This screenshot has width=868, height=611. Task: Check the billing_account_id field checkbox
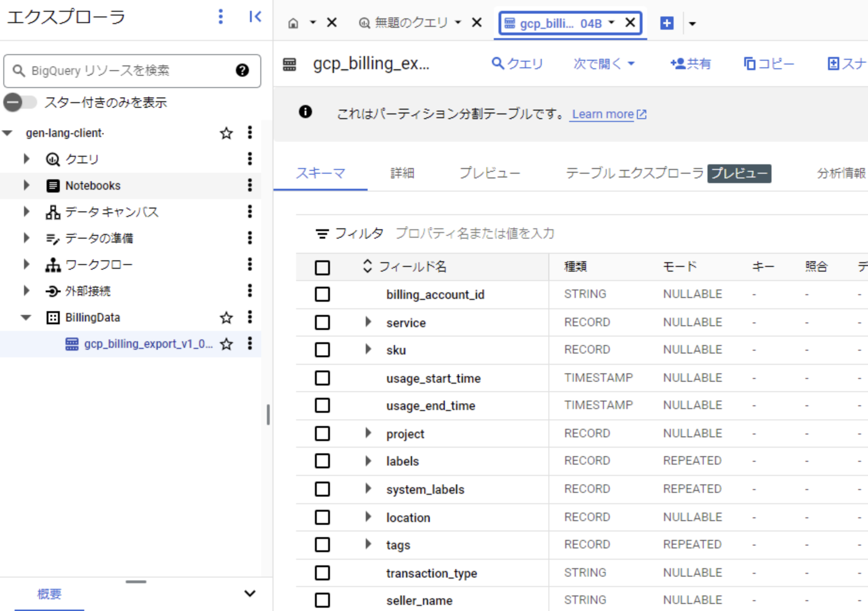tap(322, 295)
